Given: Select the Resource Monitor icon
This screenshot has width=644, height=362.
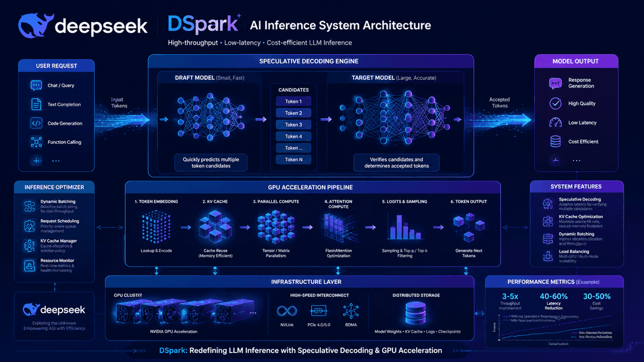Looking at the screenshot, I should [x=30, y=265].
